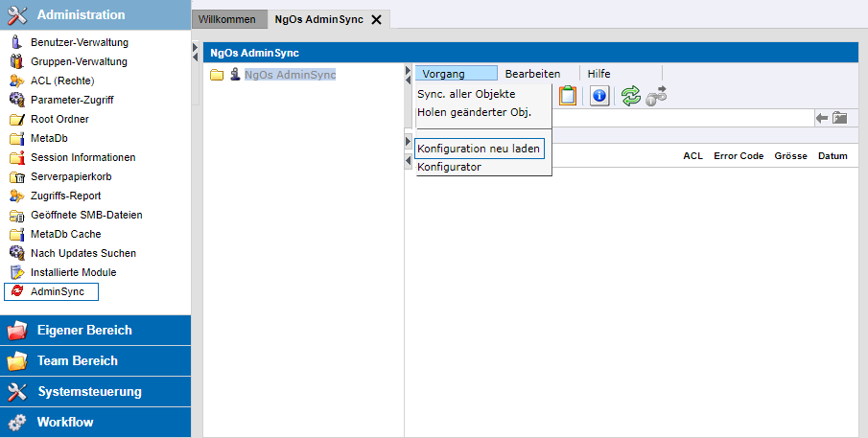Click the Root Ordner folder icon

(17, 119)
